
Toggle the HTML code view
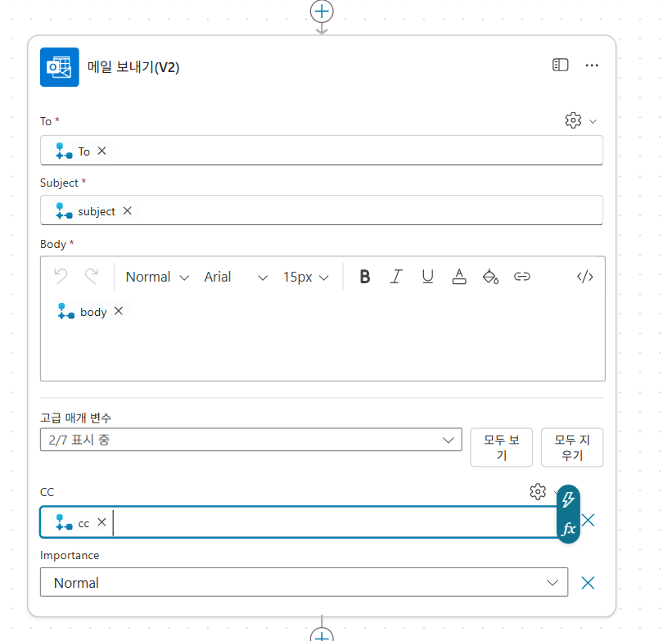pyautogui.click(x=585, y=277)
